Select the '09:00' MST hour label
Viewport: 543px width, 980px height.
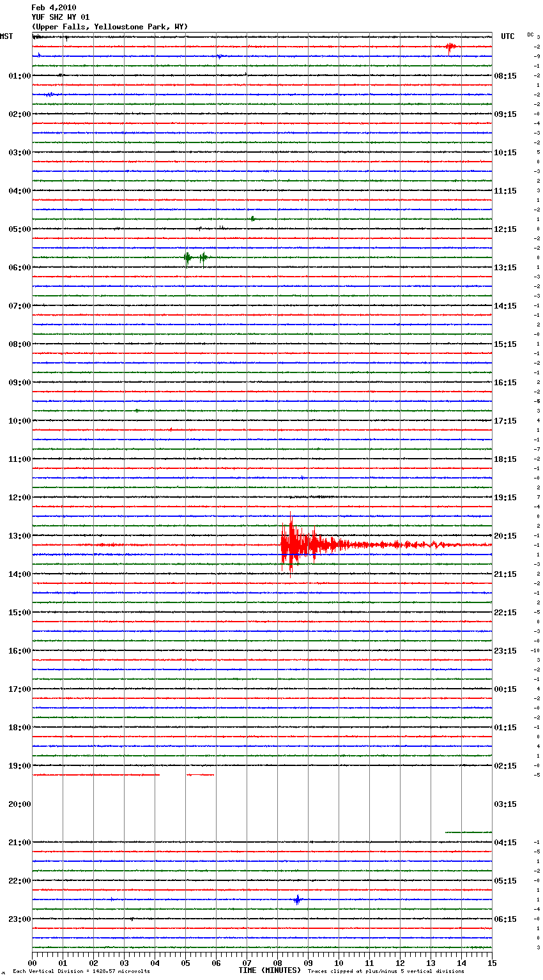click(x=19, y=383)
